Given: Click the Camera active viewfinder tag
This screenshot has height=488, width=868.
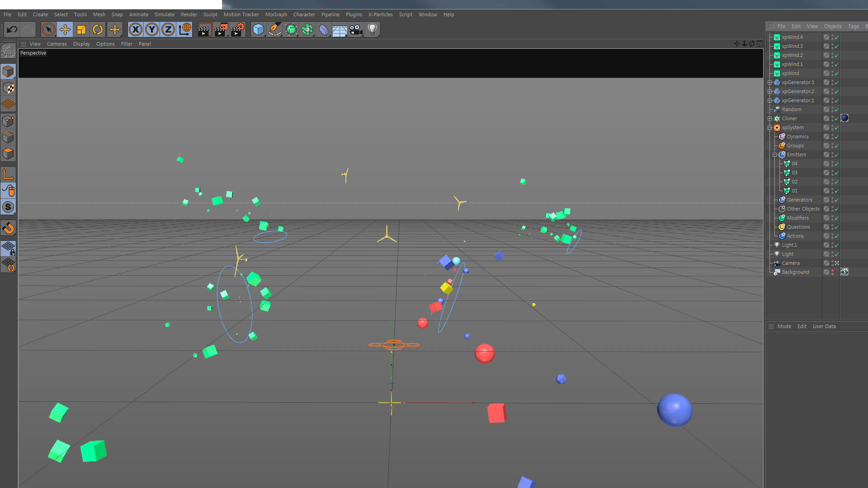Looking at the screenshot, I should coord(837,263).
